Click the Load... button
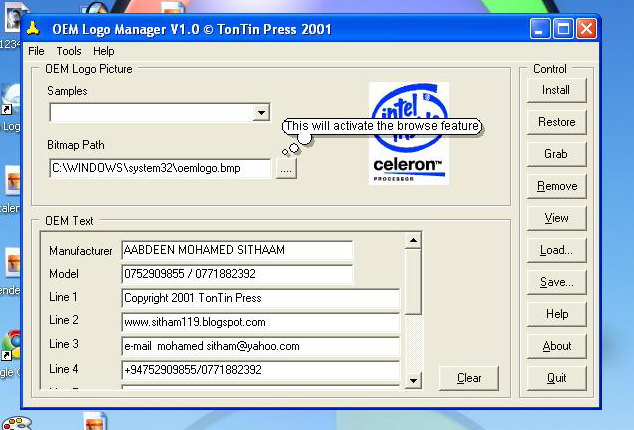The image size is (634, 430). [x=556, y=250]
